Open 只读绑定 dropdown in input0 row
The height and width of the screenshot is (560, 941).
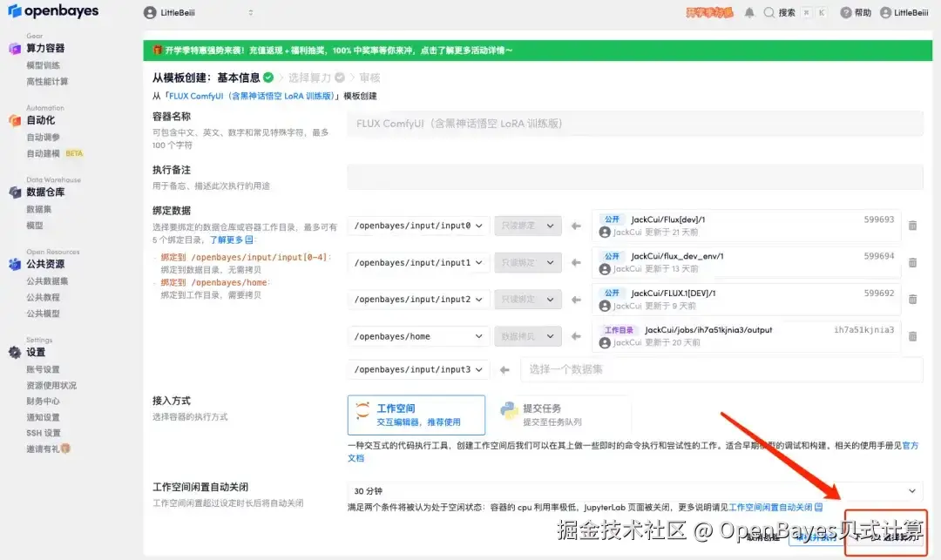528,226
